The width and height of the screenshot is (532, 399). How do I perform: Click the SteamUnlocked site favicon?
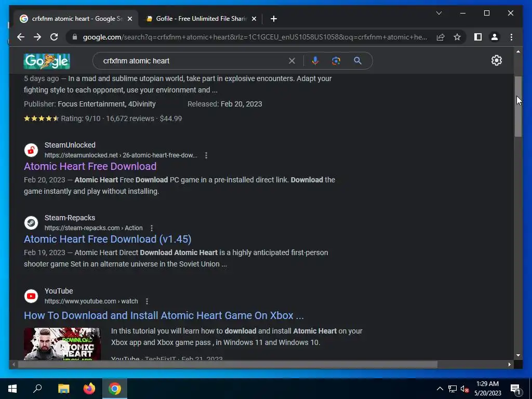[x=31, y=150]
